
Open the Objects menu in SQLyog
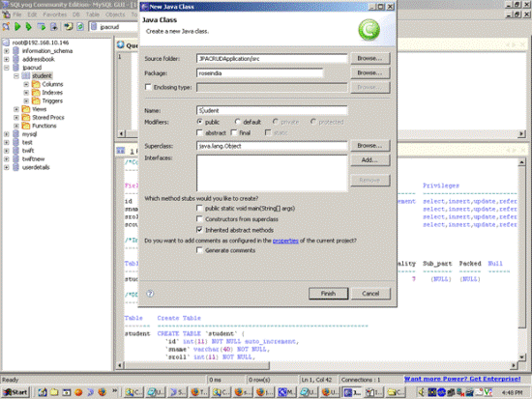click(x=115, y=14)
